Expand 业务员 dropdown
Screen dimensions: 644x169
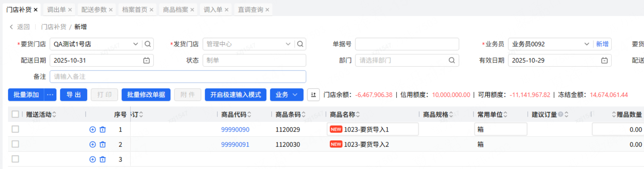587,44
